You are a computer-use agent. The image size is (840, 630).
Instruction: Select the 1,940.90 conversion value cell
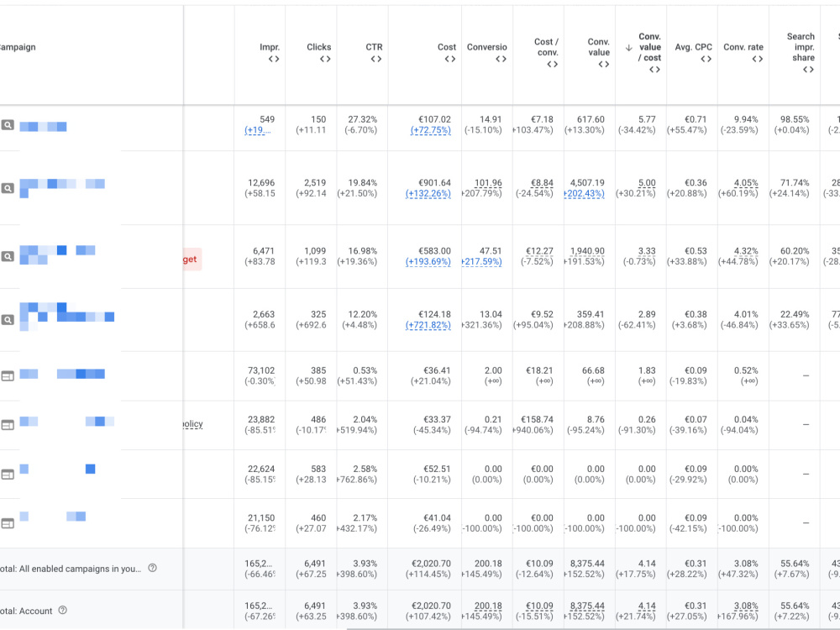pyautogui.click(x=587, y=250)
